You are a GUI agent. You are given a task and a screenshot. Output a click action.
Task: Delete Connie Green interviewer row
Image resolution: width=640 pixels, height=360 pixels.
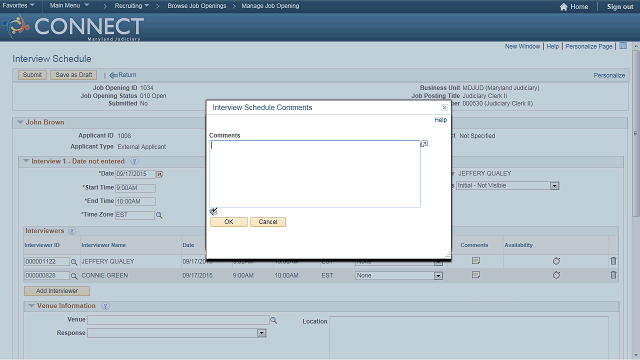click(x=613, y=275)
